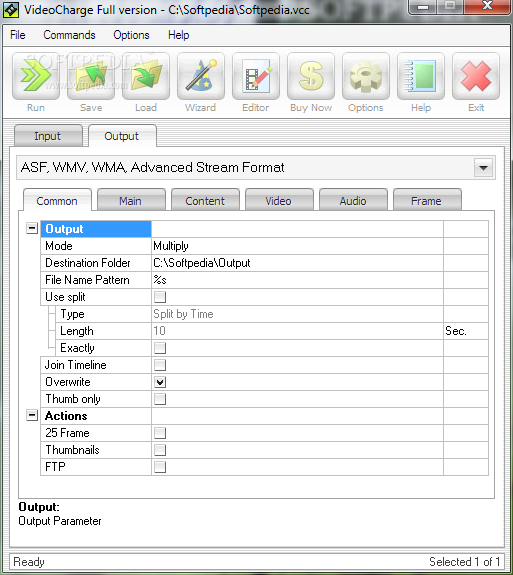
Task: Select the Use split property label
Action: 65,297
